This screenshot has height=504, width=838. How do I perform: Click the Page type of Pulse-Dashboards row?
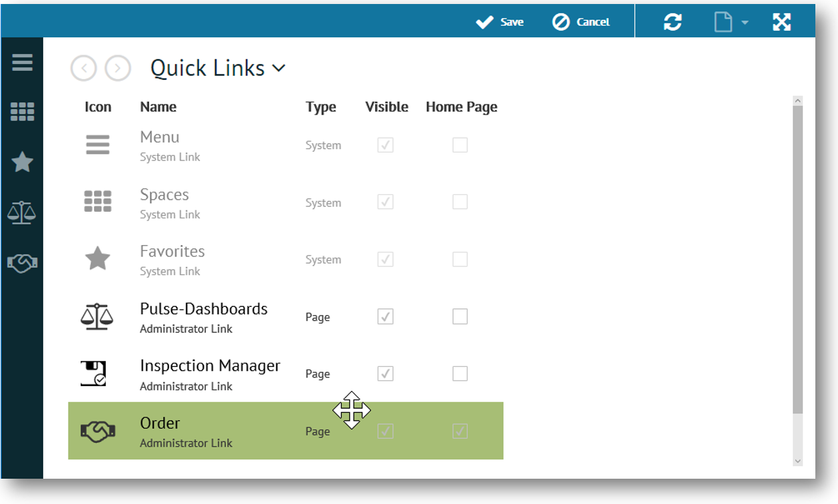318,317
